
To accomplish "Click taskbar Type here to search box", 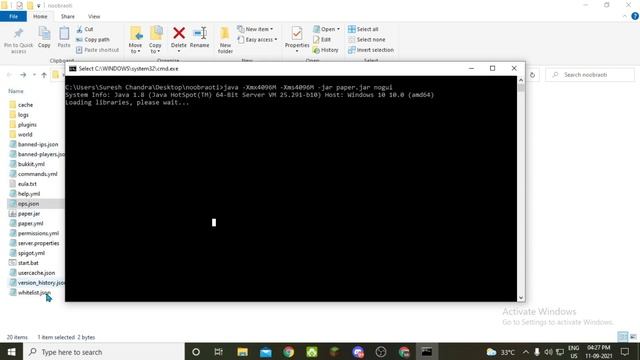I will coord(104,351).
